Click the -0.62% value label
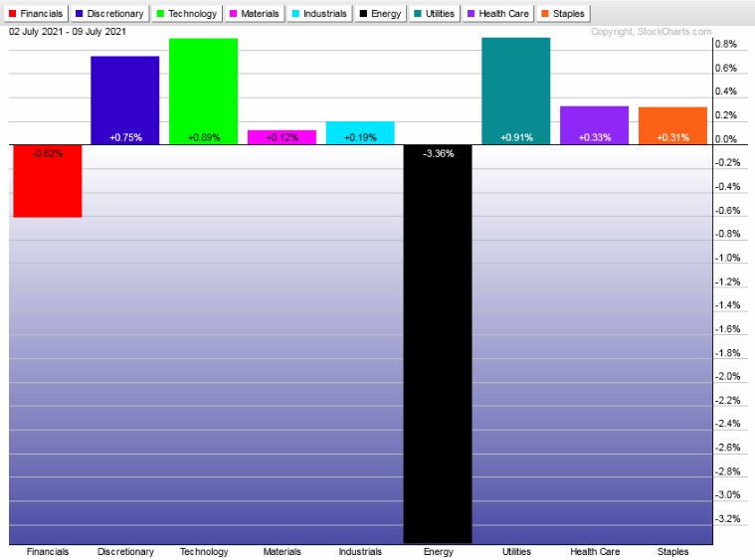This screenshot has width=755, height=560. 48,153
